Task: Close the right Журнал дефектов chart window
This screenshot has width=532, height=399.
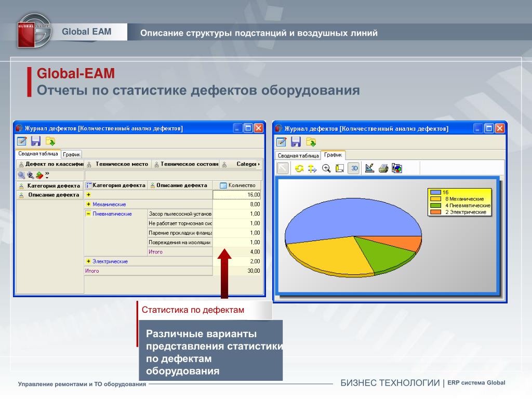Action: tap(500, 128)
